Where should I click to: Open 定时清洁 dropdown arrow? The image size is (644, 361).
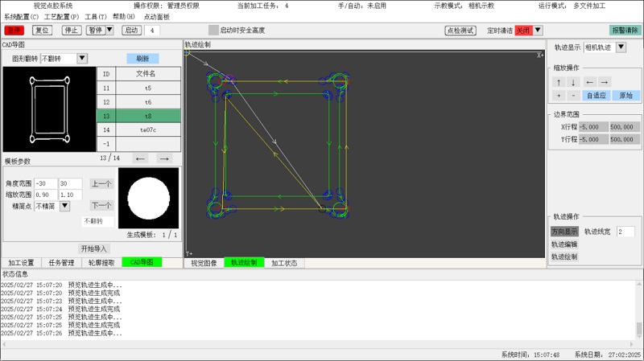[x=538, y=30]
